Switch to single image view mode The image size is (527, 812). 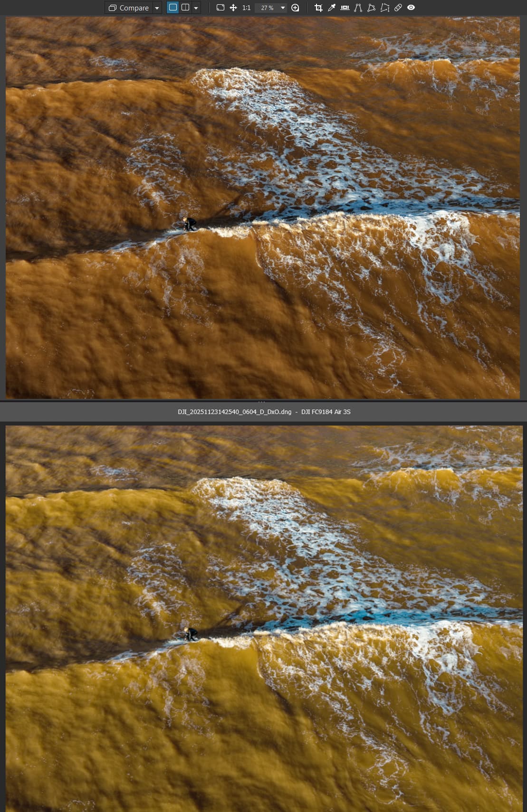point(173,8)
